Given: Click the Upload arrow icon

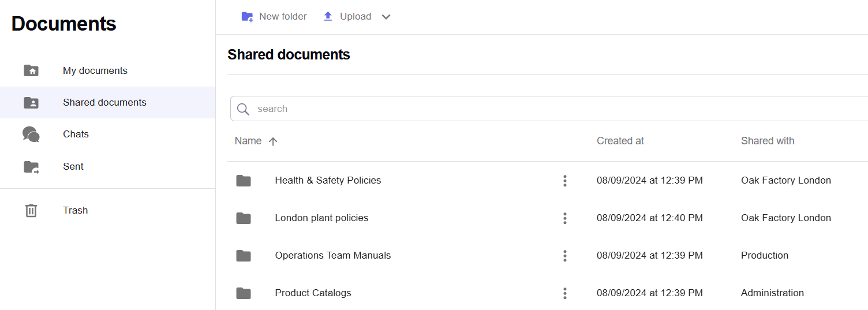Looking at the screenshot, I should [x=328, y=17].
